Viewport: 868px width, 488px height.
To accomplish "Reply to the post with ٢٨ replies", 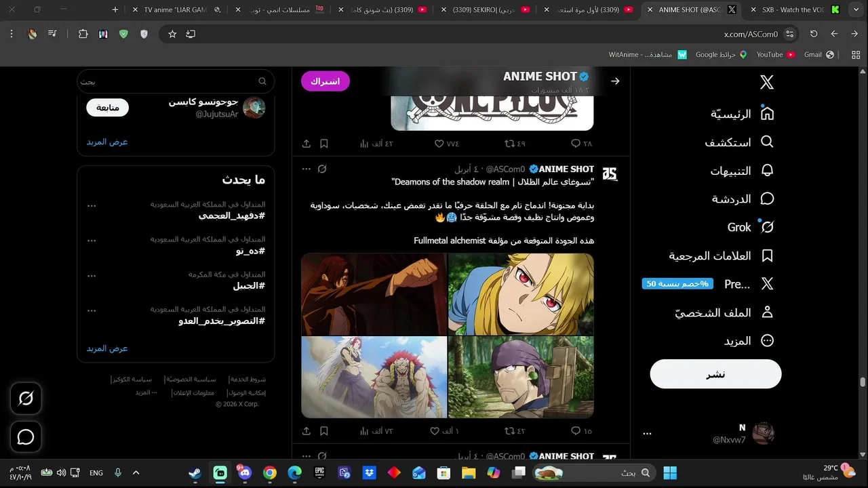I will 581,144.
